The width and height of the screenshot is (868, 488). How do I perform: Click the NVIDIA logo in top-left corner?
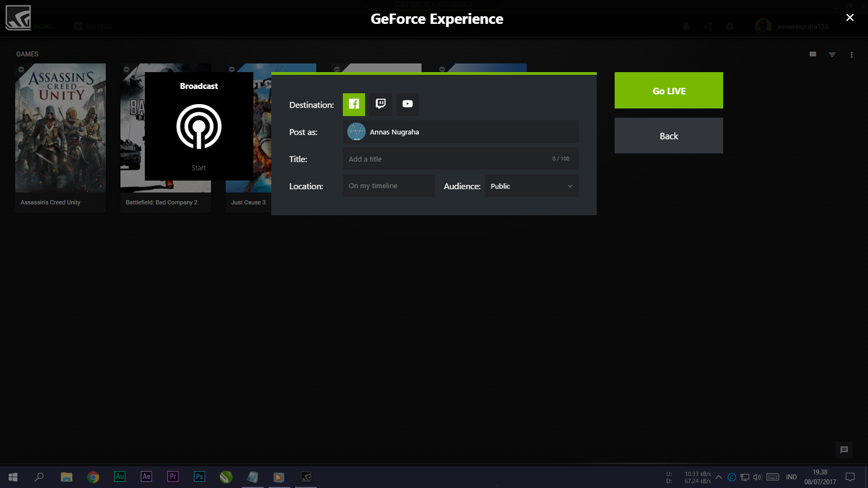pyautogui.click(x=18, y=18)
